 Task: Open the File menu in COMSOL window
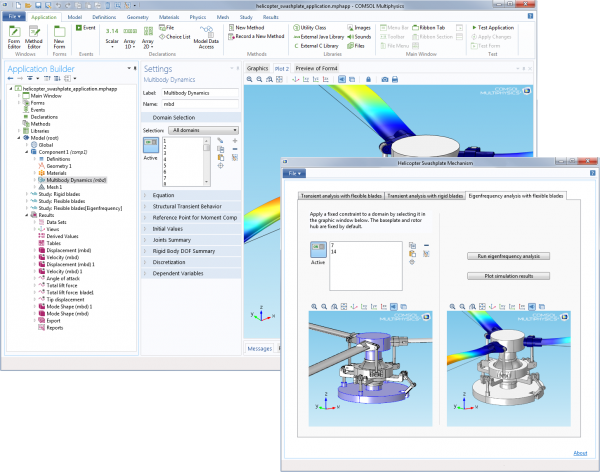coord(14,16)
